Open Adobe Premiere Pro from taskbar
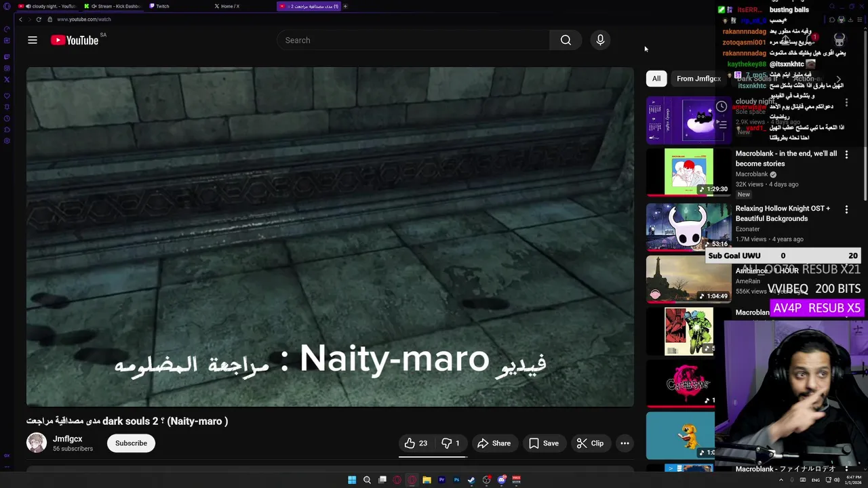The width and height of the screenshot is (868, 488). tap(441, 480)
